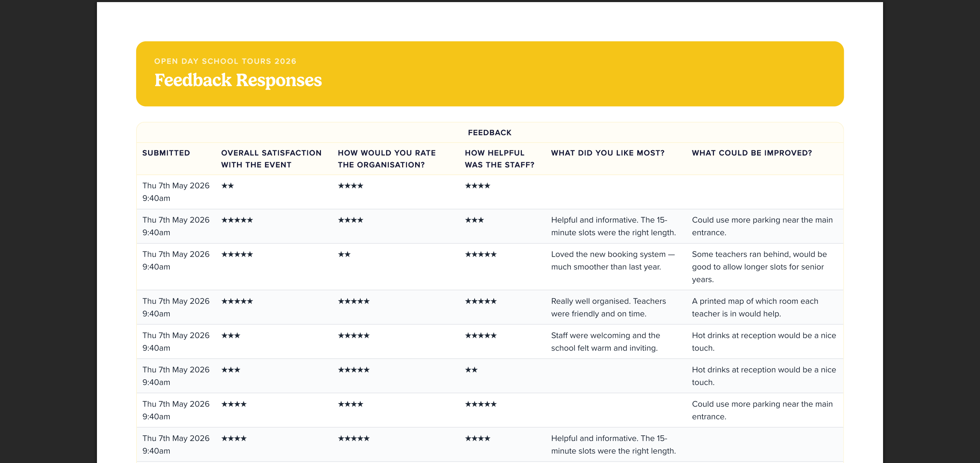The width and height of the screenshot is (980, 463).
Task: Click the two-star overall satisfaction rating
Action: tap(227, 186)
